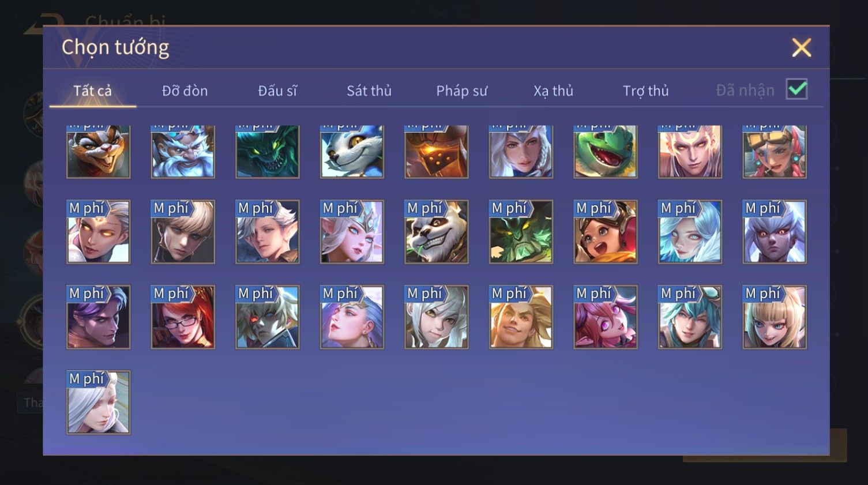
Task: Select the laughing child hero with goggles
Action: pyautogui.click(x=606, y=232)
